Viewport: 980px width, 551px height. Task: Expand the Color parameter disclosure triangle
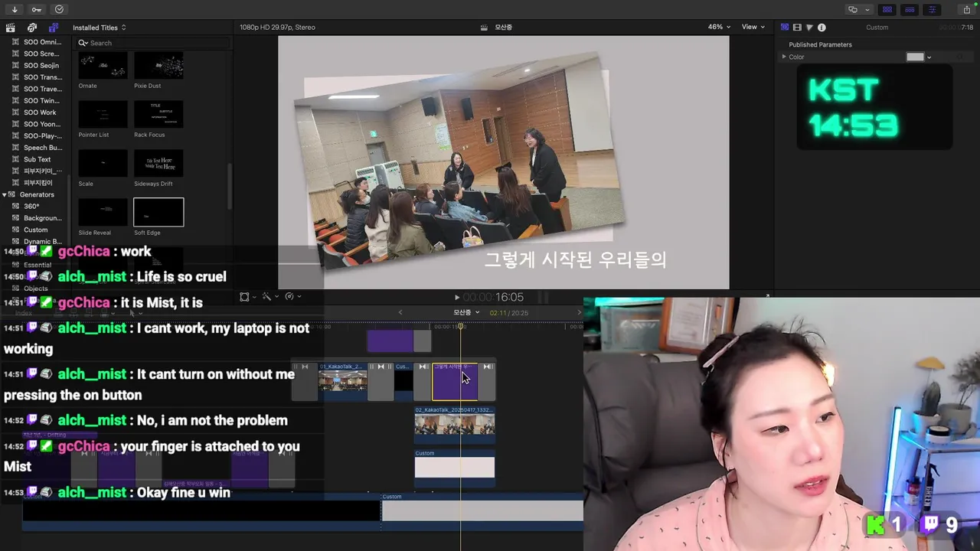pos(783,57)
